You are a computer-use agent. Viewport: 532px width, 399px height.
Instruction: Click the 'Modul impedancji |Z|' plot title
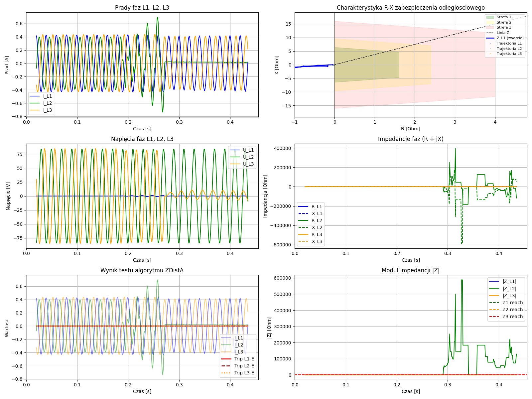pyautogui.click(x=411, y=270)
